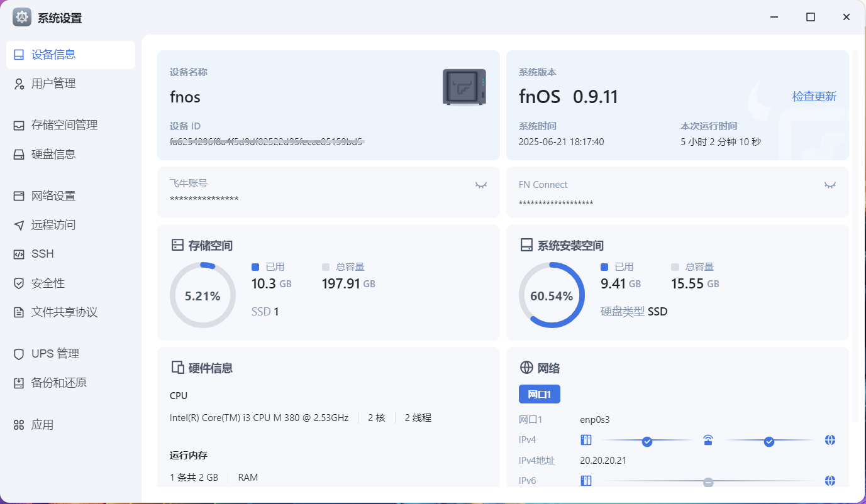
Task: Click the 应用 grid icon
Action: (x=19, y=425)
